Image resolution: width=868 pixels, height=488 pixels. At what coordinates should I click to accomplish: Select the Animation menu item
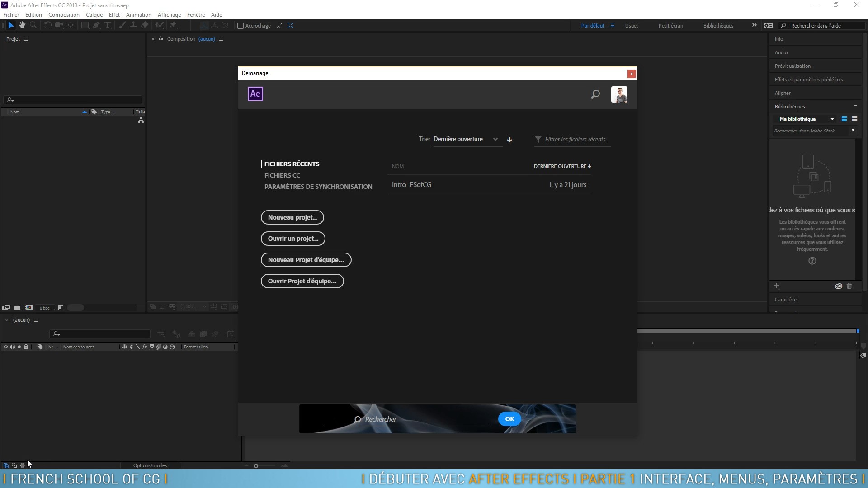click(138, 14)
